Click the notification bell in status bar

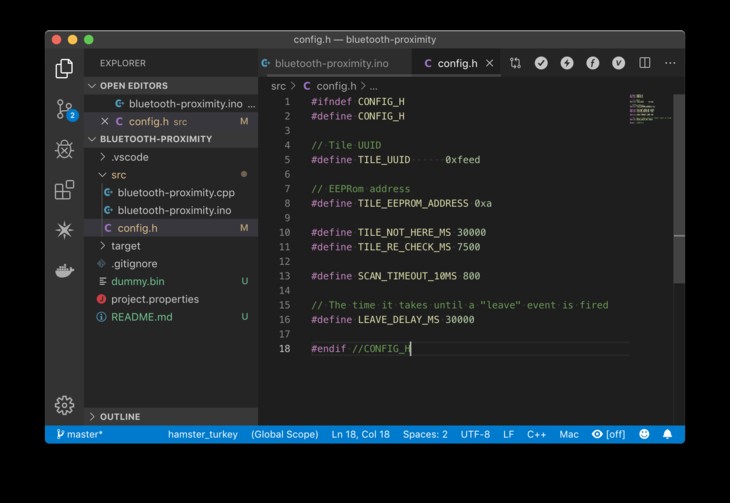667,435
